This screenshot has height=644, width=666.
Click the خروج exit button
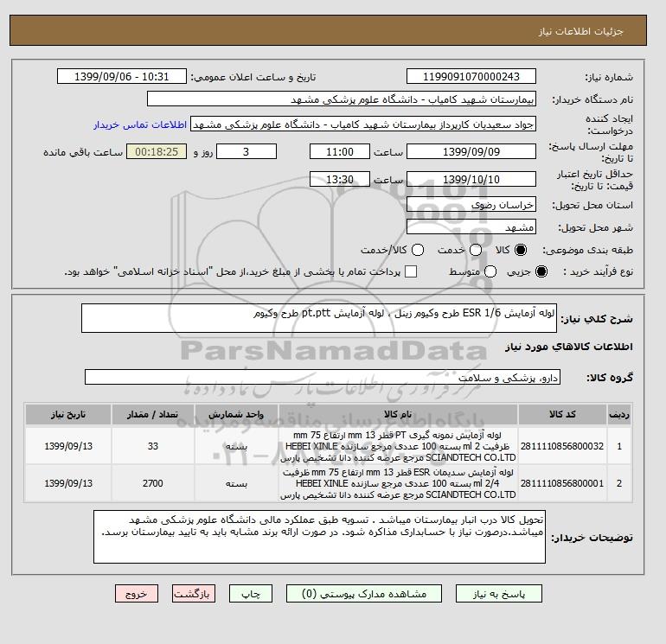coord(137,594)
